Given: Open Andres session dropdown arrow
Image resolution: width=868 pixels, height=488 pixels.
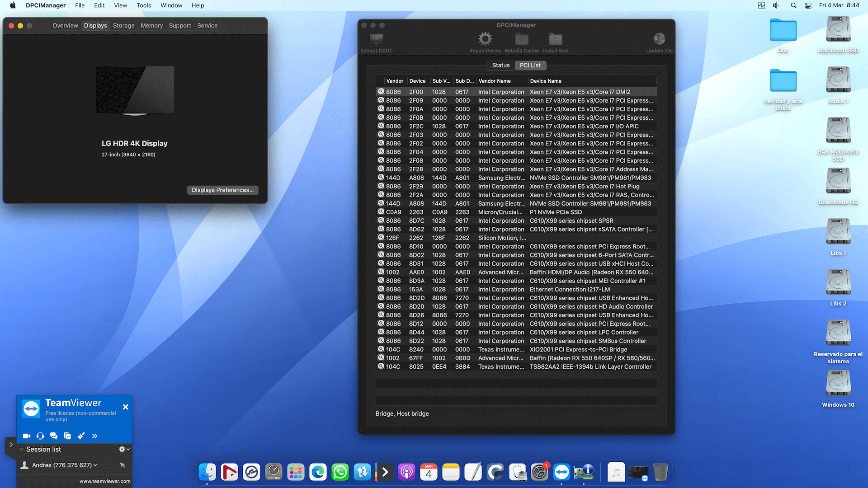Looking at the screenshot, I should (95, 465).
